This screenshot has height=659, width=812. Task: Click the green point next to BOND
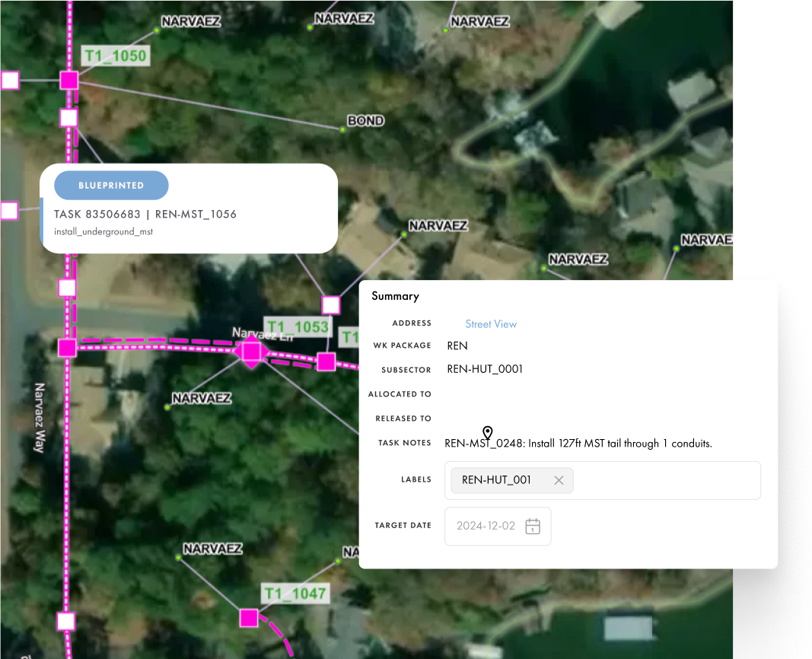pyautogui.click(x=342, y=129)
